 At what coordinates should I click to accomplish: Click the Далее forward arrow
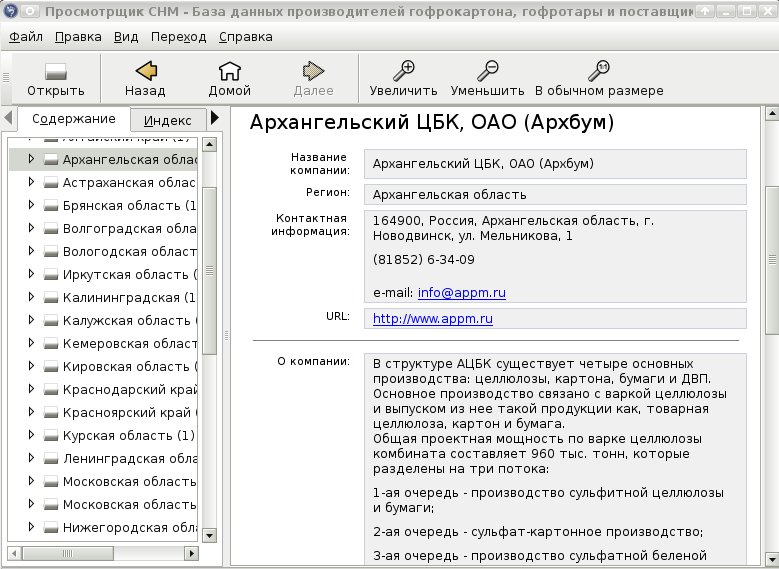(x=313, y=71)
